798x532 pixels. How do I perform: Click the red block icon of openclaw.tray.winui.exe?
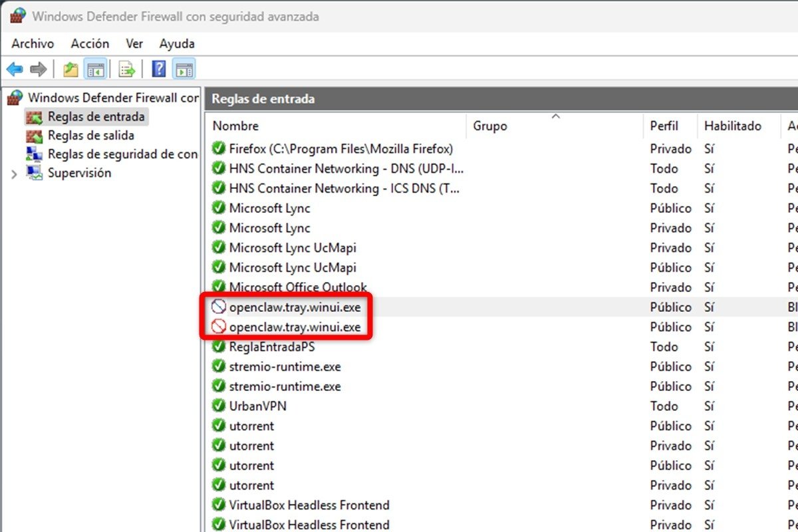tap(218, 327)
